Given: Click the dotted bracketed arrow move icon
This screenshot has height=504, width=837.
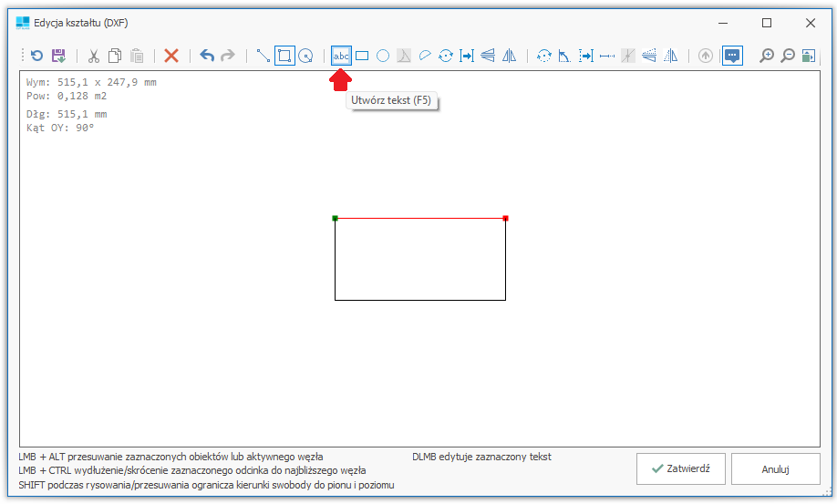Looking at the screenshot, I should (x=586, y=56).
